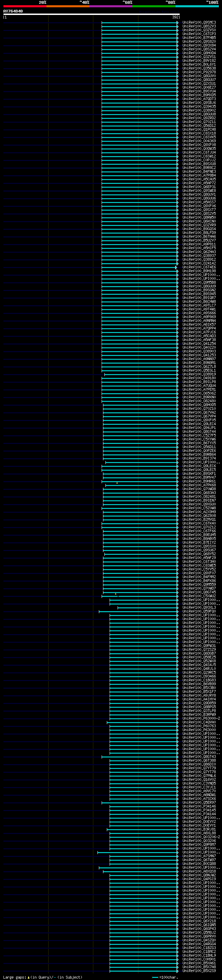Open hit UniRef100_Q8H0D4
The height and width of the screenshot is (980, 222).
[199, 53]
